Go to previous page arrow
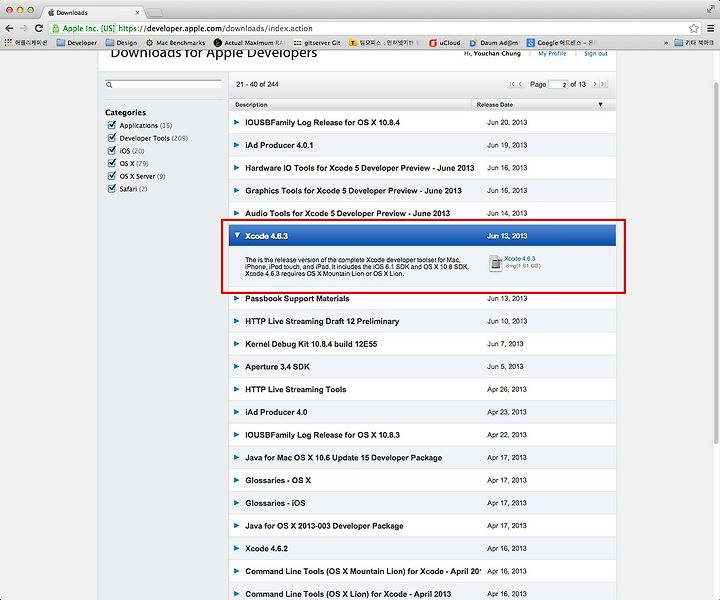This screenshot has width=720, height=600. click(x=520, y=84)
